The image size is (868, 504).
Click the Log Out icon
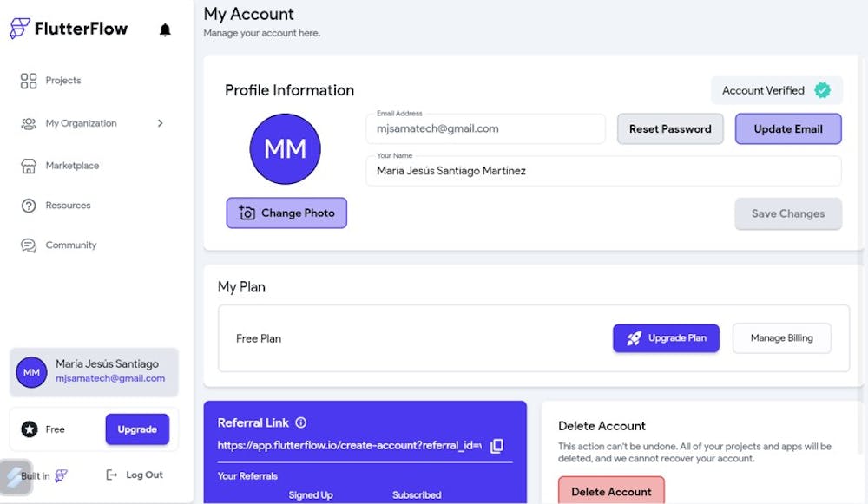(x=111, y=475)
